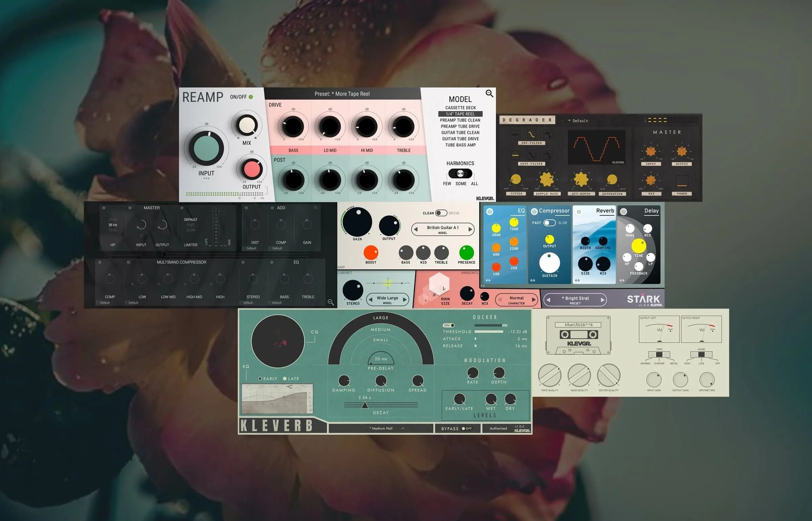Image resolution: width=812 pixels, height=521 pixels.
Task: Go to previous Stark PRESET before Bright Strat
Action: coord(548,300)
